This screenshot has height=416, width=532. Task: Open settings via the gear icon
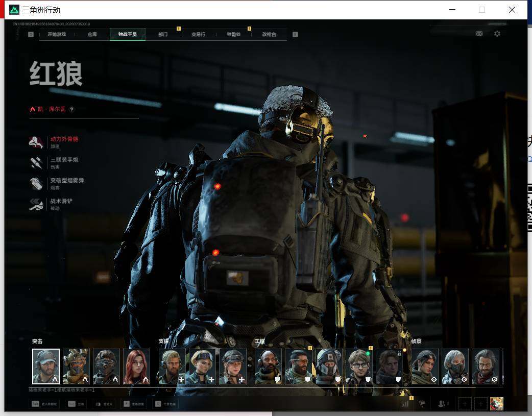[x=497, y=34]
